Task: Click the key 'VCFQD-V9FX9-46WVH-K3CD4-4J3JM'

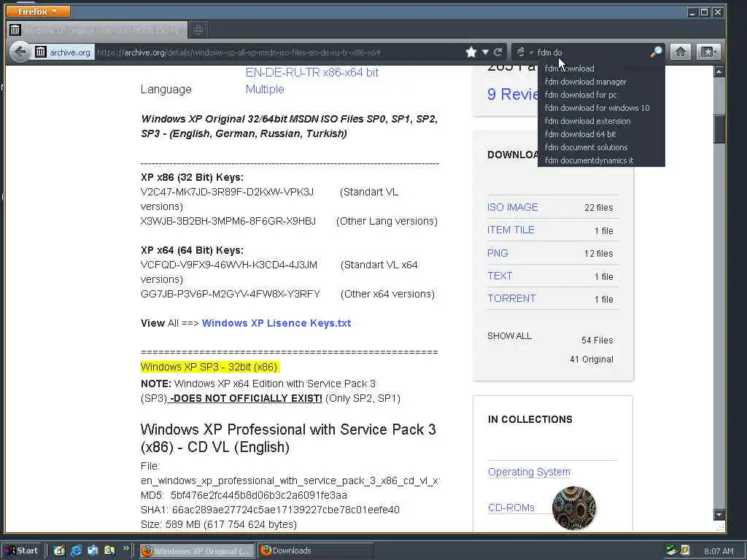Action: 228,265
